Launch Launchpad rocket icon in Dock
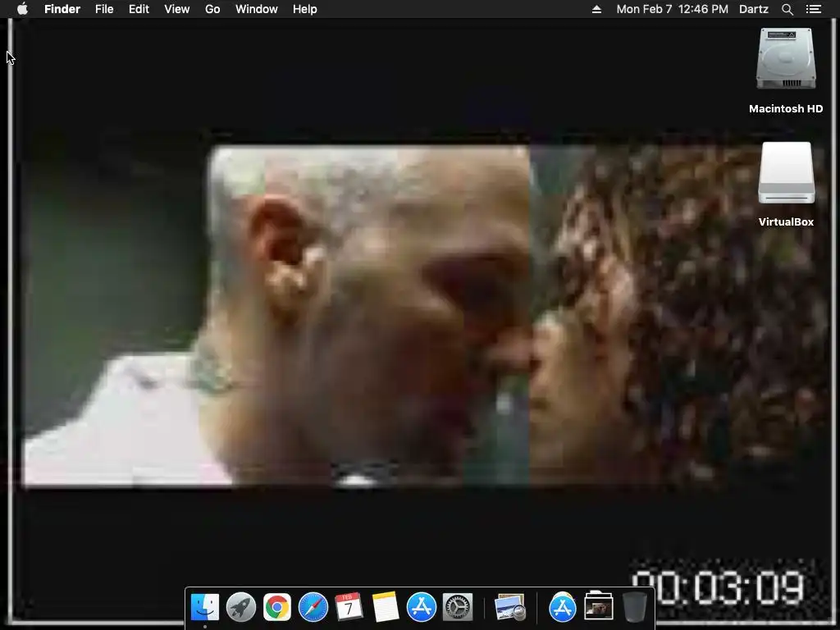The height and width of the screenshot is (630, 840). [241, 607]
